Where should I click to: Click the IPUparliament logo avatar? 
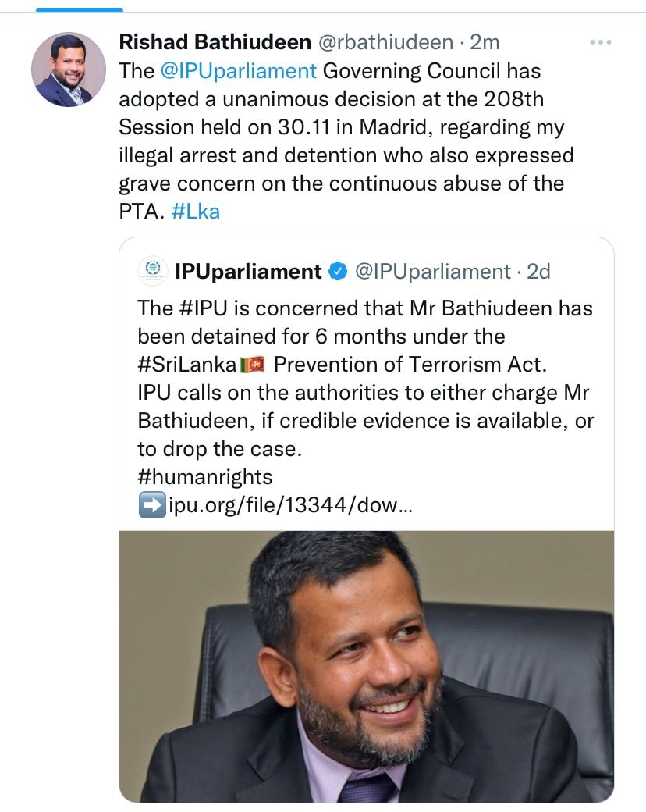point(151,271)
